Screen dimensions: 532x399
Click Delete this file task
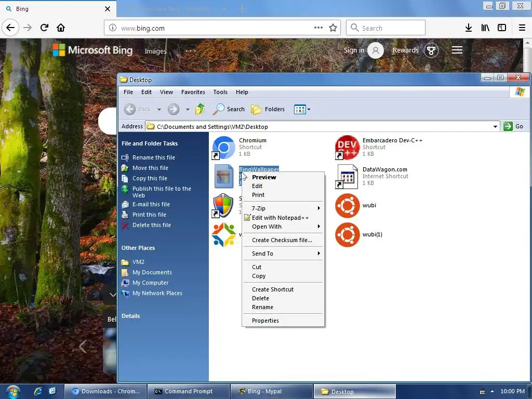152,225
